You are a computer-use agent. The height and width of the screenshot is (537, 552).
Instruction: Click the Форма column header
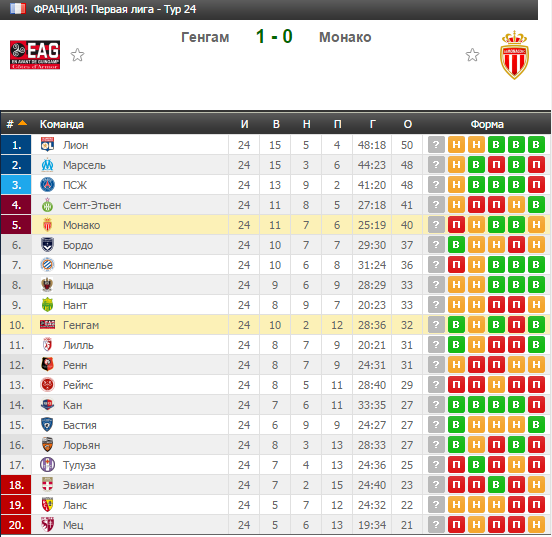tap(487, 124)
